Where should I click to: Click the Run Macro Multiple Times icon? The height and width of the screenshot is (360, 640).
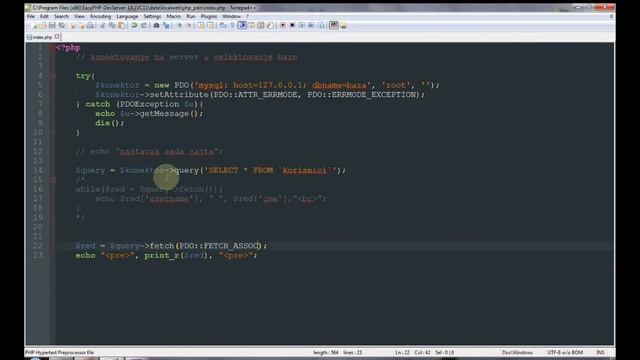tap(311, 25)
